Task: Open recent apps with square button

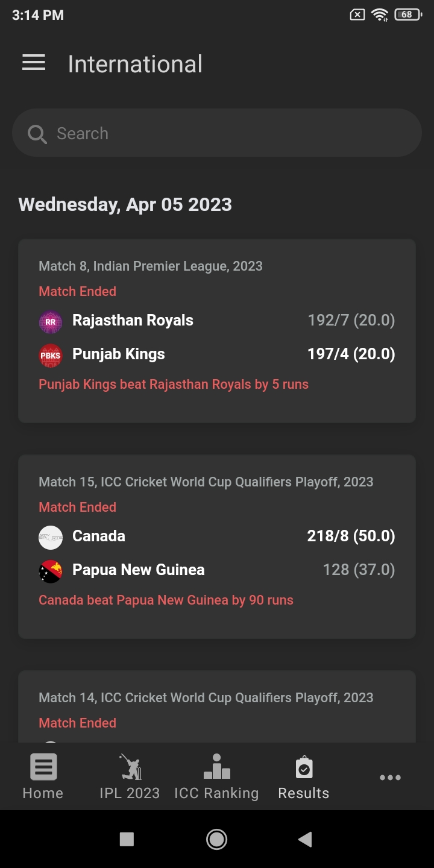Action: 127,839
